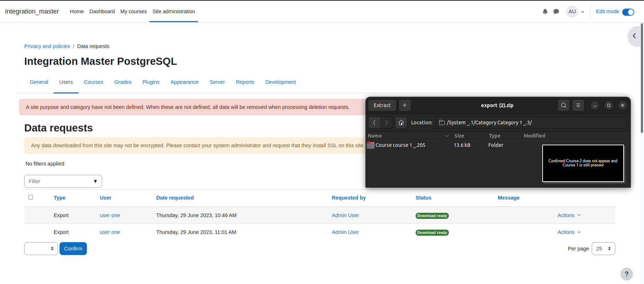Open the Course course 1 _.205 folder
This screenshot has height=284, width=644.
click(400, 145)
